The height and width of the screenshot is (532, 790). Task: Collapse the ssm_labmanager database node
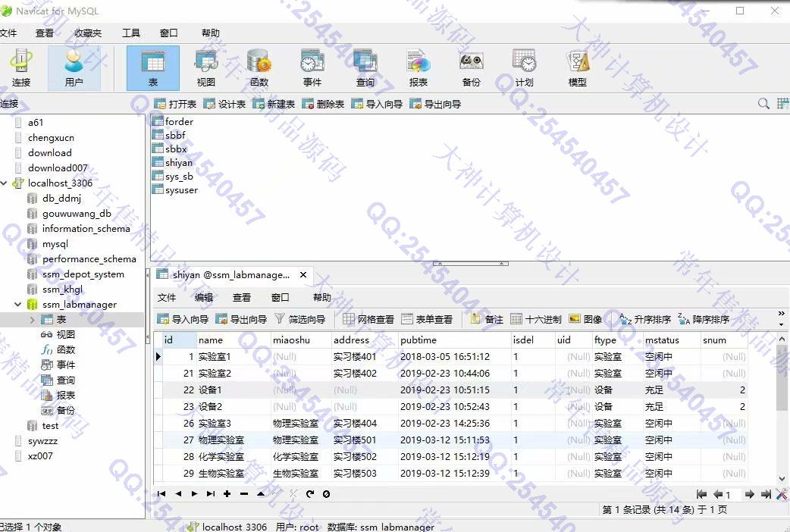[x=18, y=305]
